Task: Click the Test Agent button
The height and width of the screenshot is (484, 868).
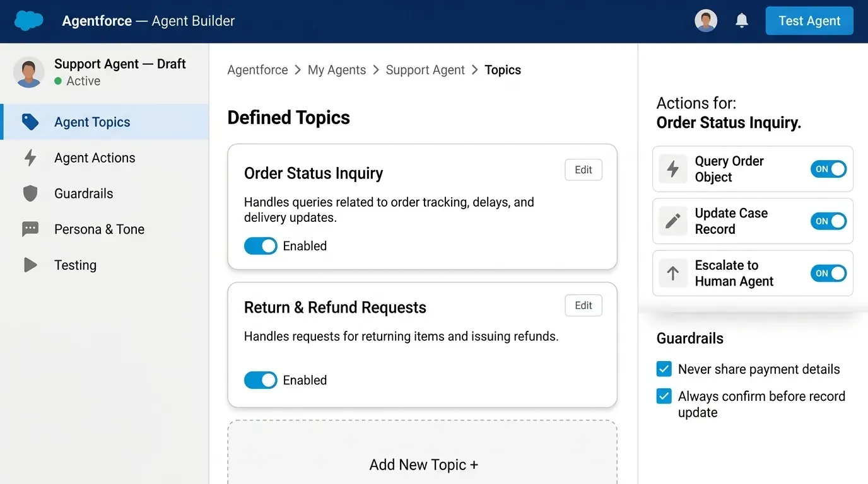Action: point(809,20)
